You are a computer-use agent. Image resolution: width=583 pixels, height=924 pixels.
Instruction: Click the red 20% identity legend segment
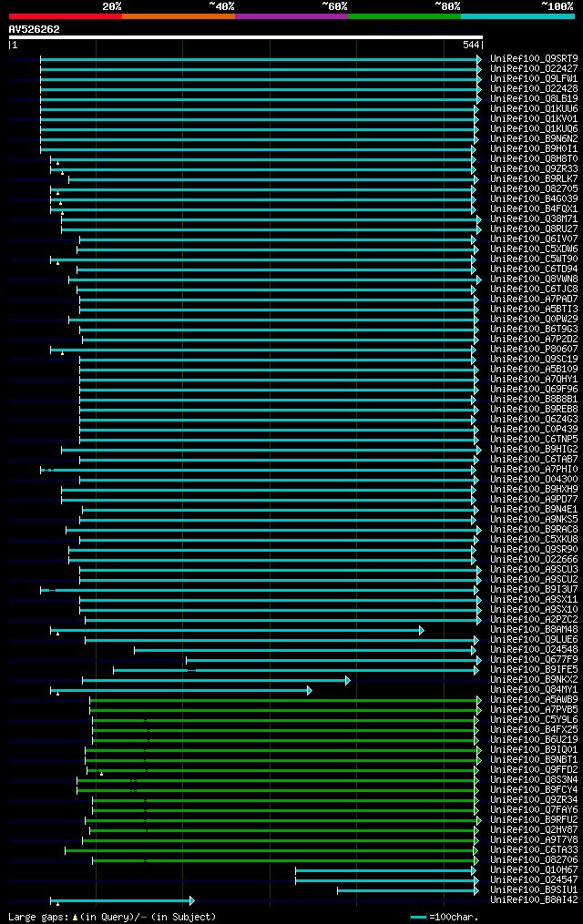(66, 16)
